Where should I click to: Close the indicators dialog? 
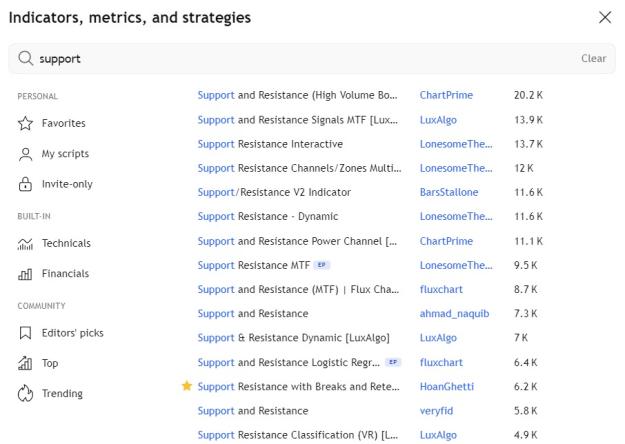[x=605, y=17]
